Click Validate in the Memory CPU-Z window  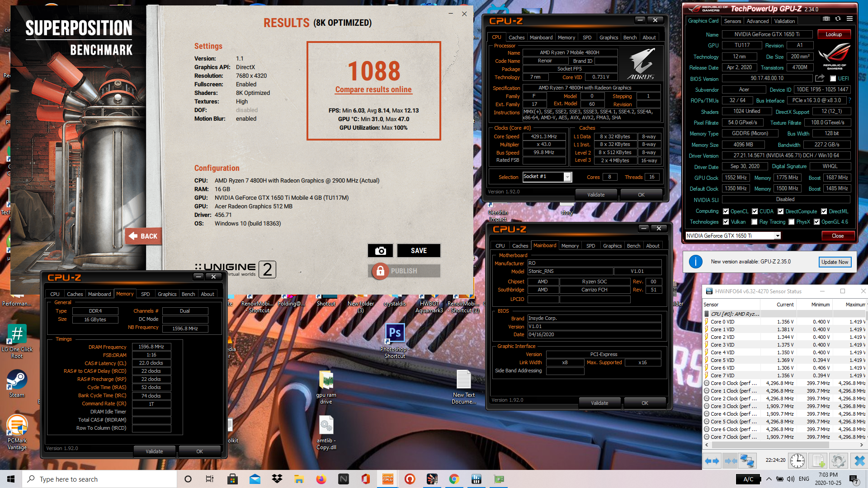pyautogui.click(x=154, y=451)
